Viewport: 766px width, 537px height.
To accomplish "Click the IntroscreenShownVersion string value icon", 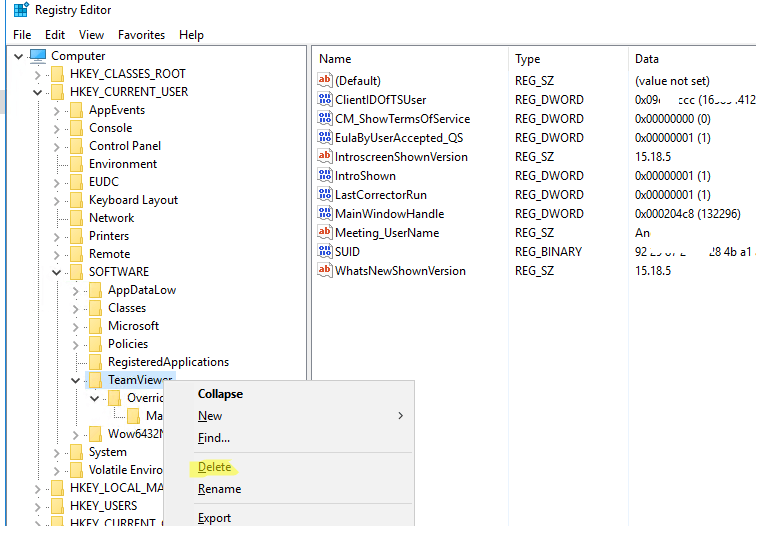I will coord(324,157).
